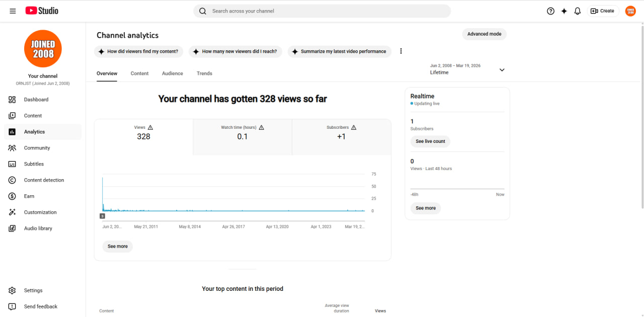Click the 'Views · Last 48 hours' label
Viewport: 644px width, 317px height.
coord(431,169)
